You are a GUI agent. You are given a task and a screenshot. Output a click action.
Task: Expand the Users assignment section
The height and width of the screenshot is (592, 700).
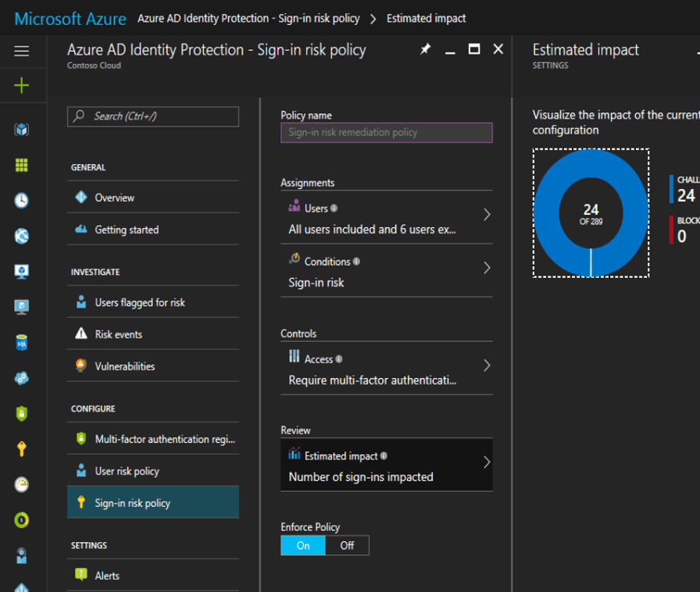(386, 218)
